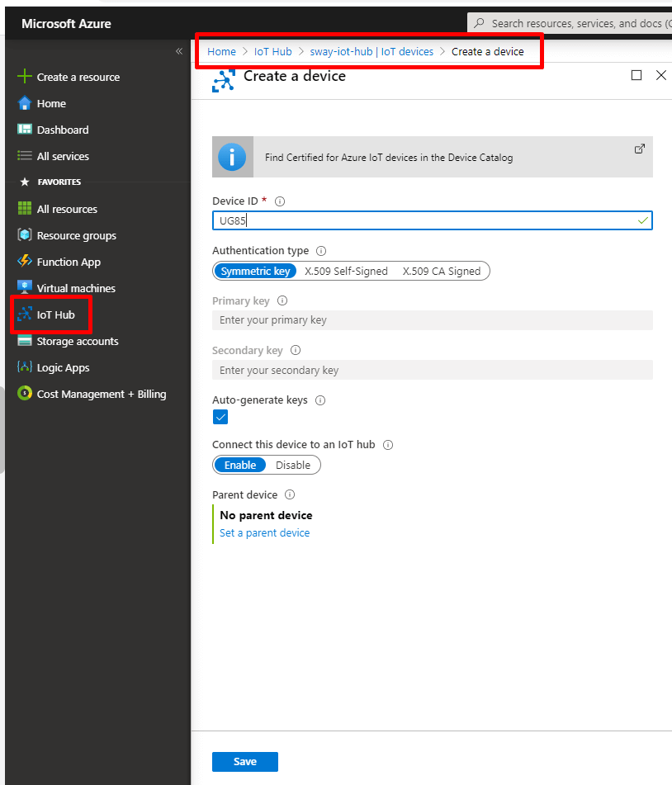Click sway-iot-hub | IoT devices breadcrumb
The height and width of the screenshot is (785, 672).
click(371, 51)
